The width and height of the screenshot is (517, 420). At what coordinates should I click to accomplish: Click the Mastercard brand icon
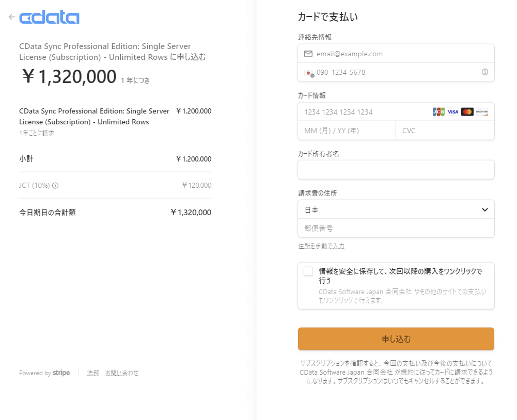467,112
